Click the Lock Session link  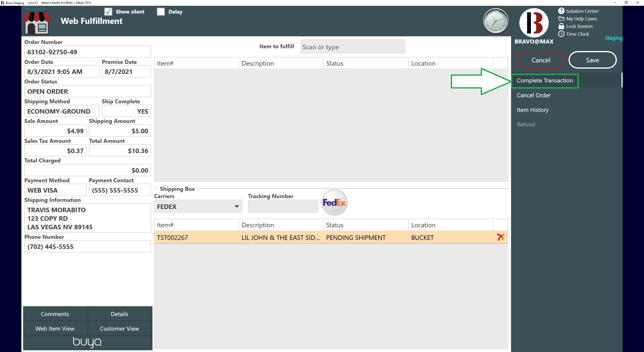(x=579, y=26)
